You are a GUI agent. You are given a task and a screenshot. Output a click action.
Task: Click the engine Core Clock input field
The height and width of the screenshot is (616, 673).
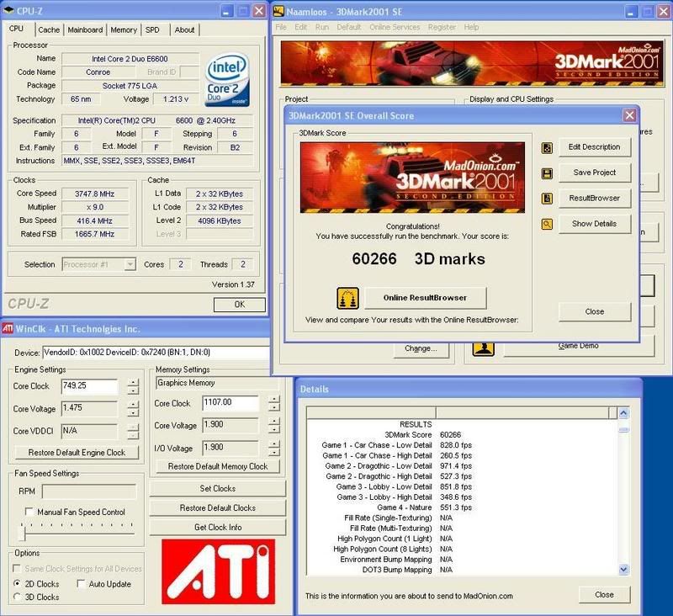[89, 386]
